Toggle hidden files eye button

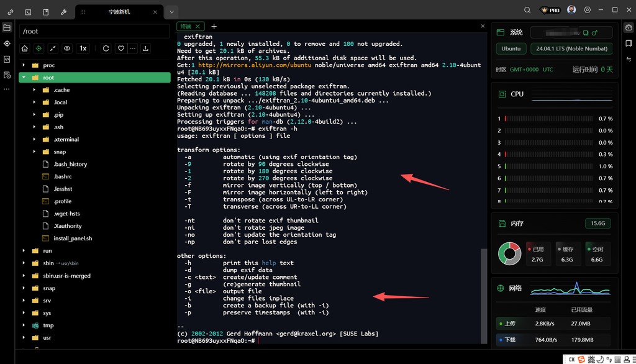point(67,48)
